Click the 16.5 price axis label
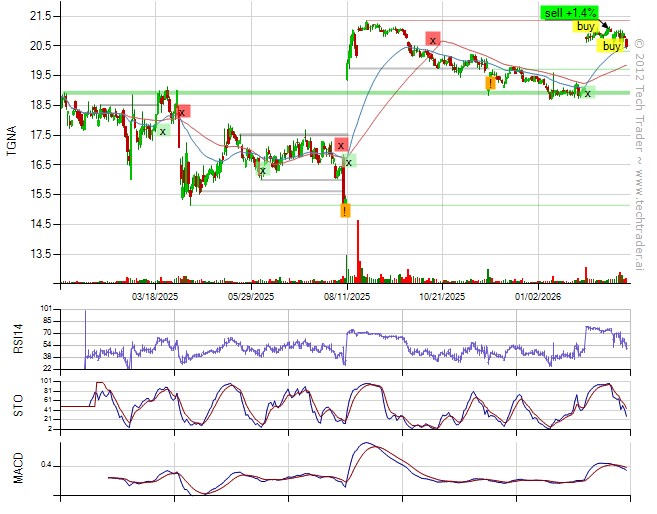The width and height of the screenshot is (657, 514). (x=39, y=165)
